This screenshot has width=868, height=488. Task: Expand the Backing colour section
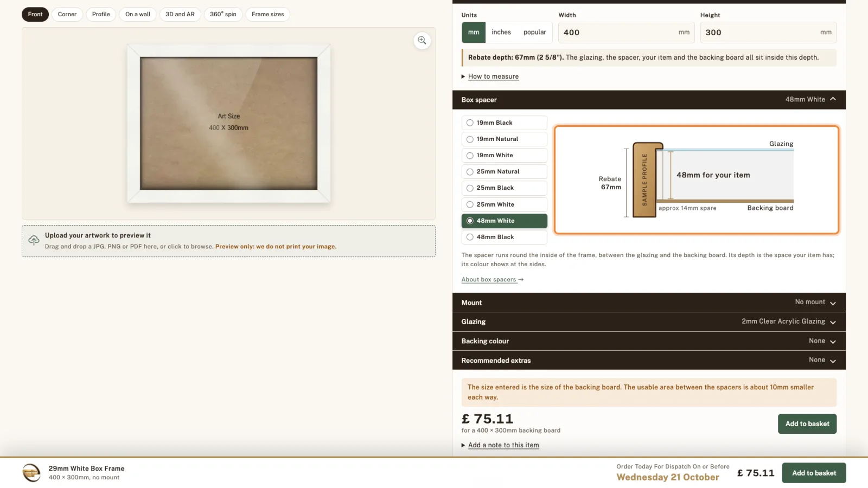(x=649, y=341)
